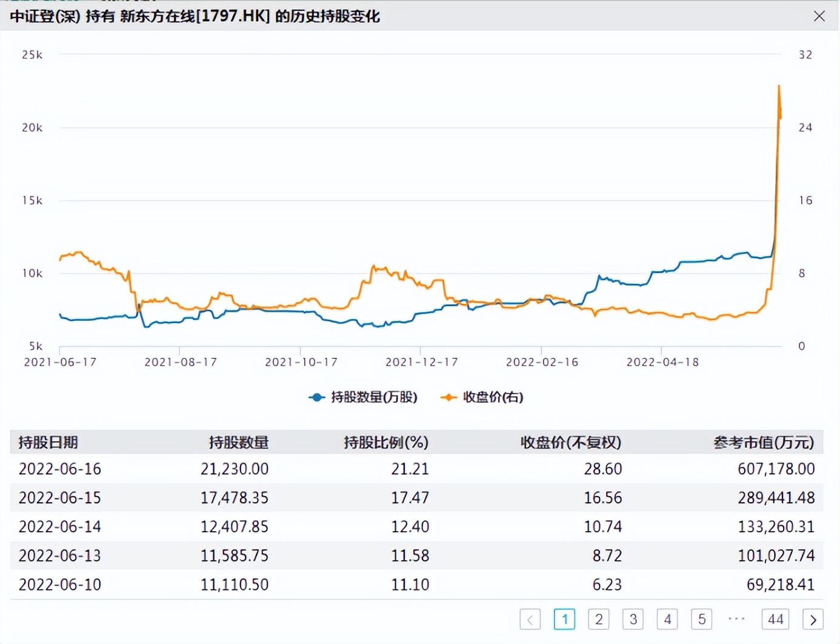
Task: Go to previous page arrow
Action: click(530, 619)
